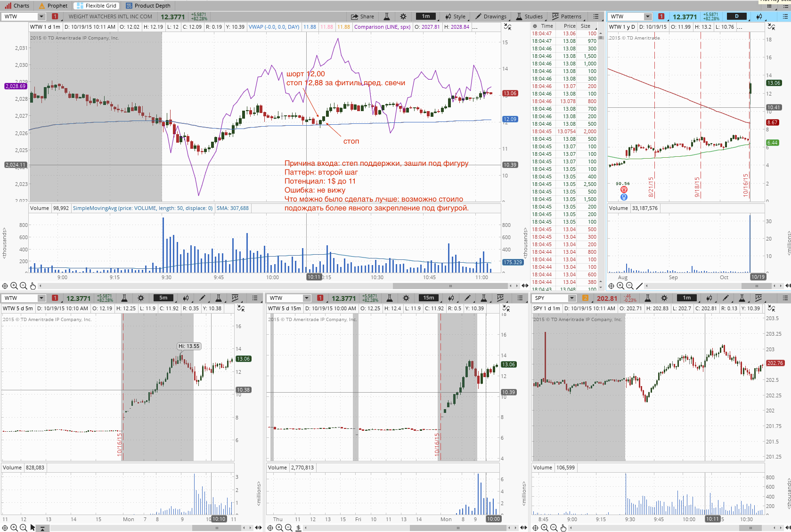This screenshot has height=532, width=791.
Task: Zoom in on the daily chart
Action: pyautogui.click(x=620, y=286)
